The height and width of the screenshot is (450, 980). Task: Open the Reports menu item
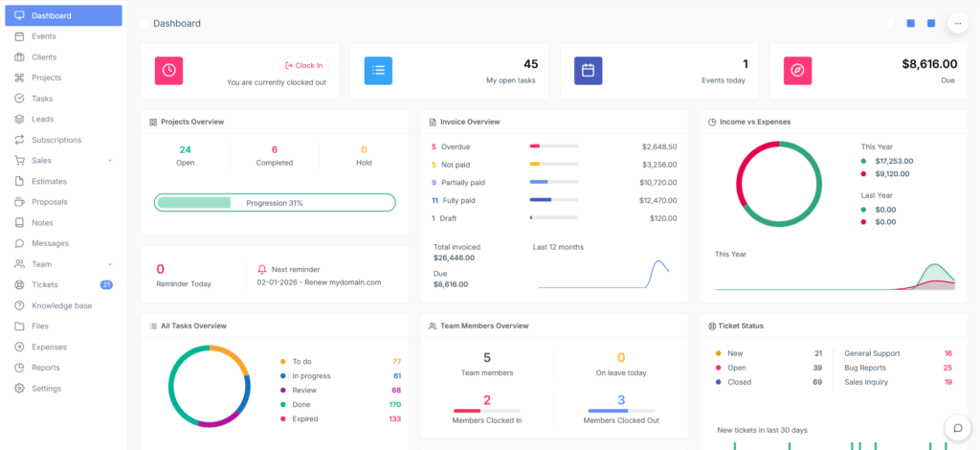click(45, 368)
